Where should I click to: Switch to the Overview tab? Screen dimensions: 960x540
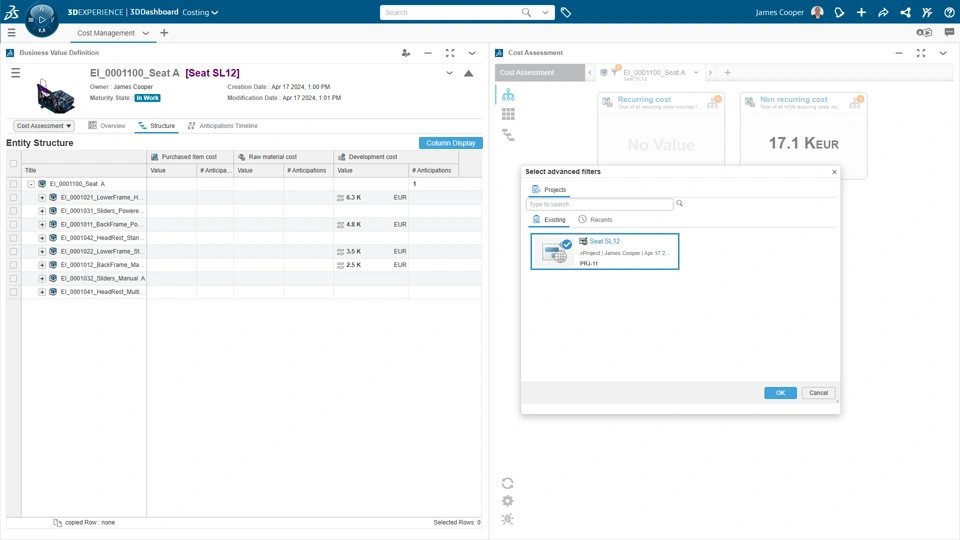(107, 126)
